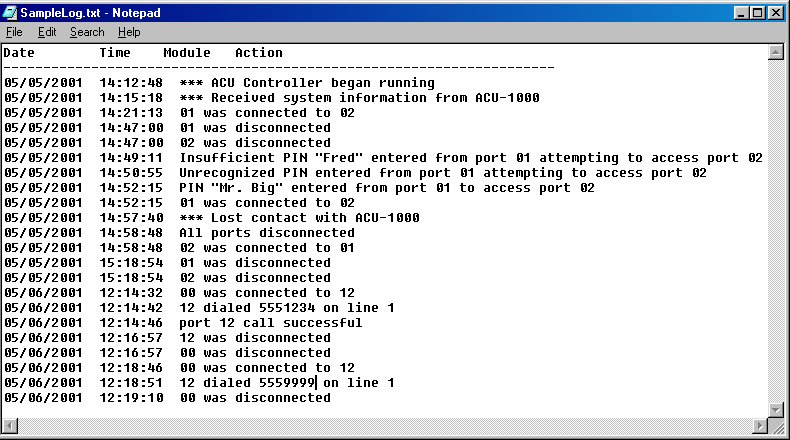This screenshot has width=790, height=440.
Task: Close the SampleLog.txt Notepad window
Action: (x=775, y=13)
